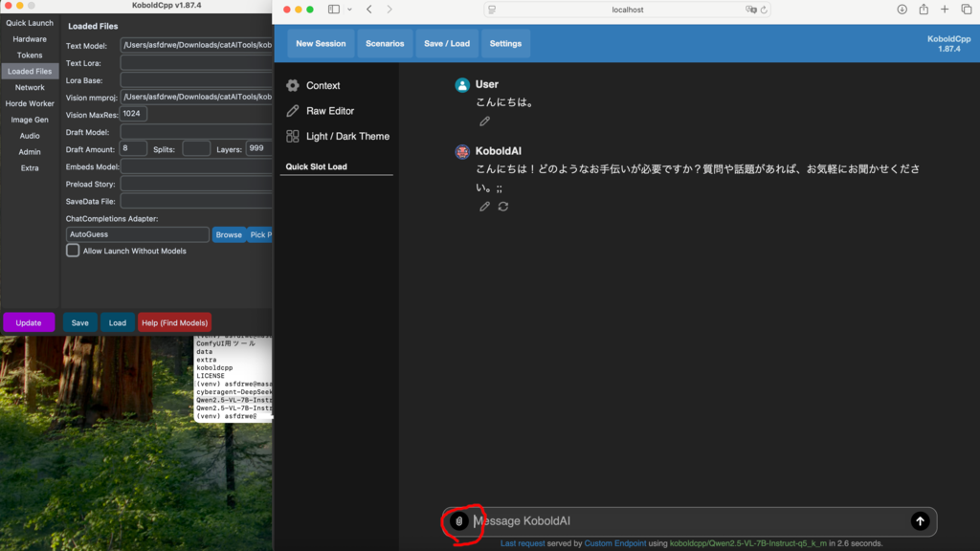Viewport: 980px width, 551px height.
Task: Switch to Horde Worker tab
Action: (x=30, y=103)
